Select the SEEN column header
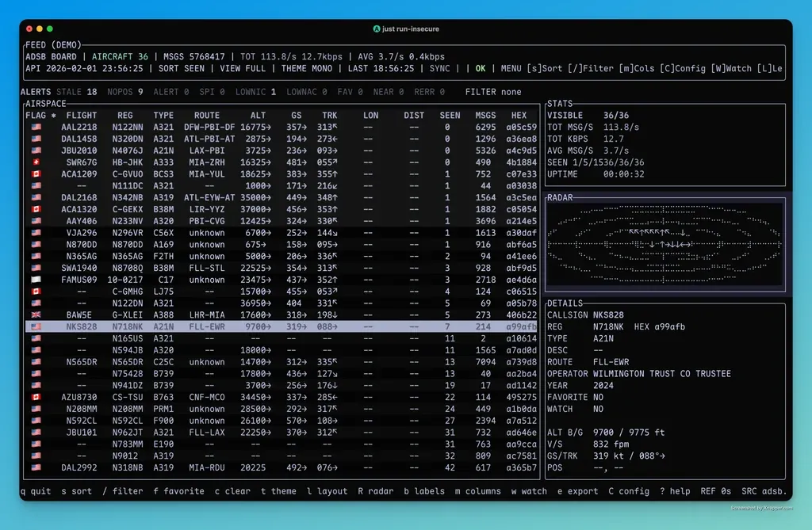Screen dimensions: 812x530 (x=450, y=116)
